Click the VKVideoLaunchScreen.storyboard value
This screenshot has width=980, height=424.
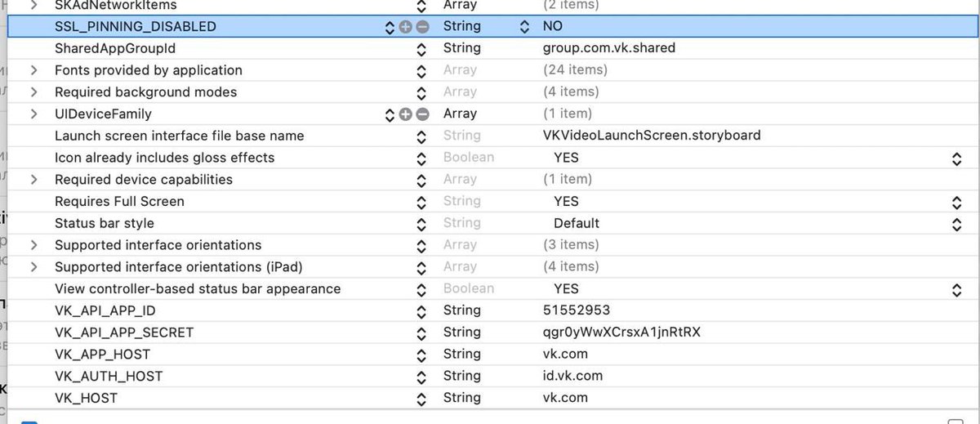point(652,136)
